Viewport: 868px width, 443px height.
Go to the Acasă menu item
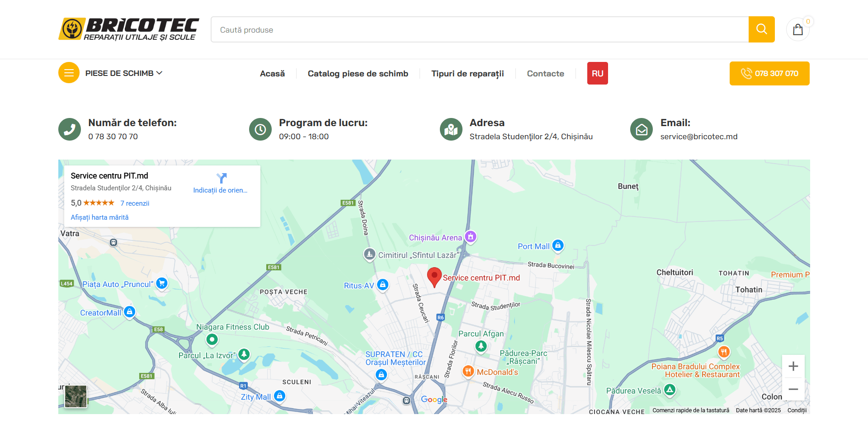pyautogui.click(x=272, y=73)
